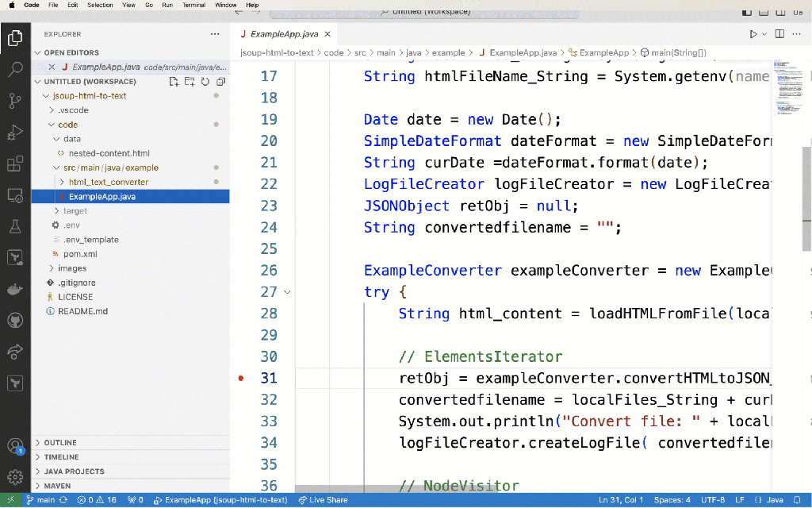Expand the OUTLINE panel section
812x508 pixels.
tap(60, 443)
